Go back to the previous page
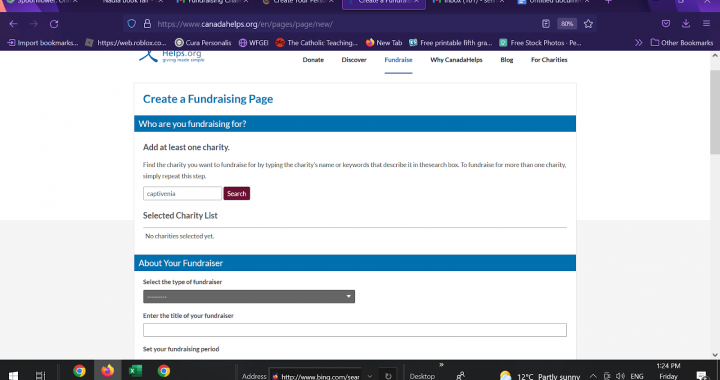This screenshot has height=380, width=720. tap(13, 24)
